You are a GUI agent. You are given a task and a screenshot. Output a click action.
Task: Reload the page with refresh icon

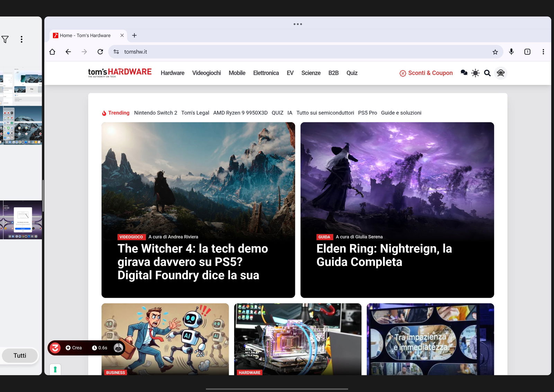[100, 52]
